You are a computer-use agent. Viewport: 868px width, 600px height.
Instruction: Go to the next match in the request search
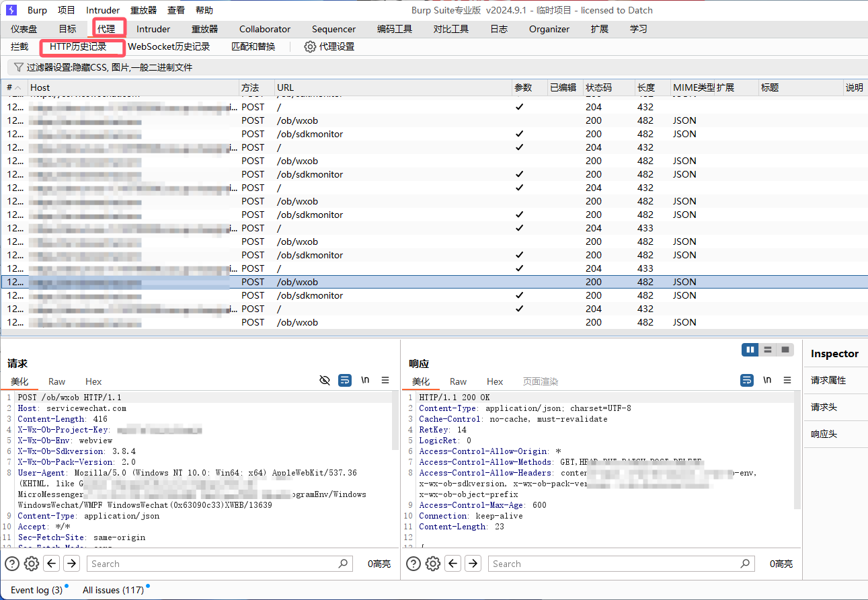point(71,564)
